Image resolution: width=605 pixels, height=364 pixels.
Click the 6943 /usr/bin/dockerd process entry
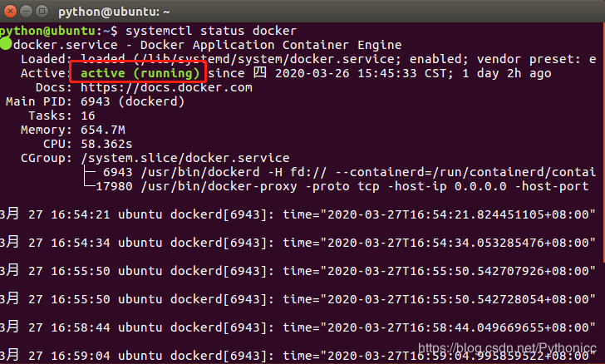coord(349,172)
